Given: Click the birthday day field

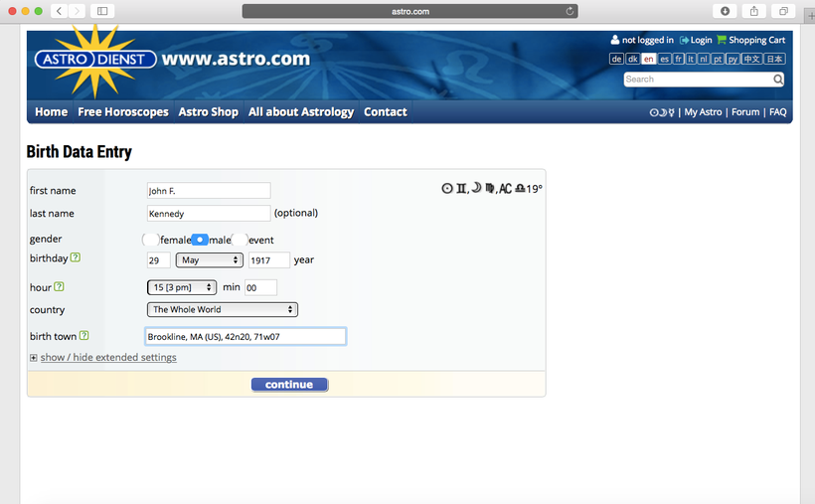Looking at the screenshot, I should (x=159, y=260).
